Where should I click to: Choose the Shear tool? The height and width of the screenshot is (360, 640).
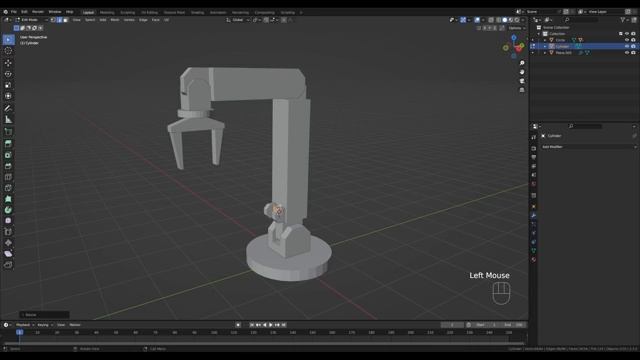(x=8, y=254)
